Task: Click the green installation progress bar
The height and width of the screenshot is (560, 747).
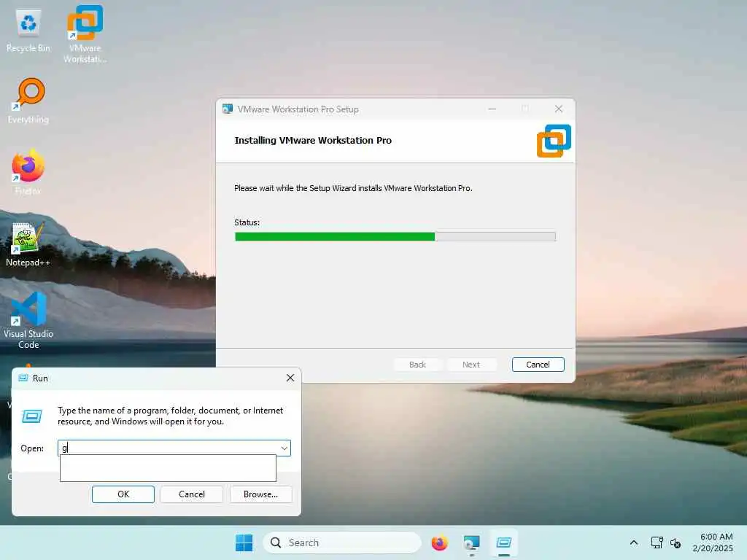Action: click(395, 237)
